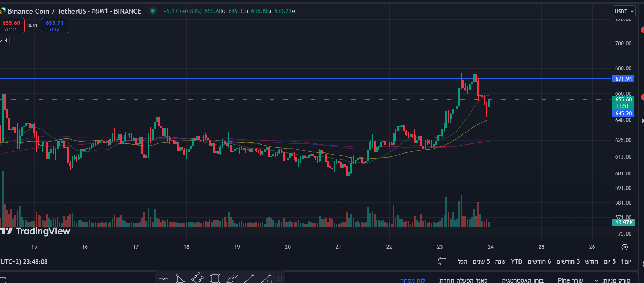Open the Pine editor tab
Screen dimensions: 644x283
click(x=570, y=280)
